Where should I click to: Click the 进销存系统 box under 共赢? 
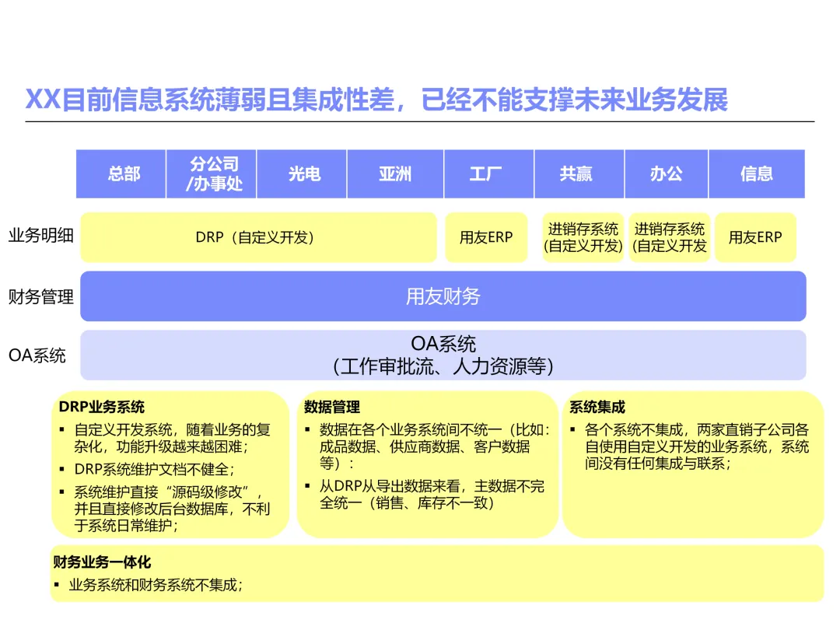pyautogui.click(x=583, y=237)
